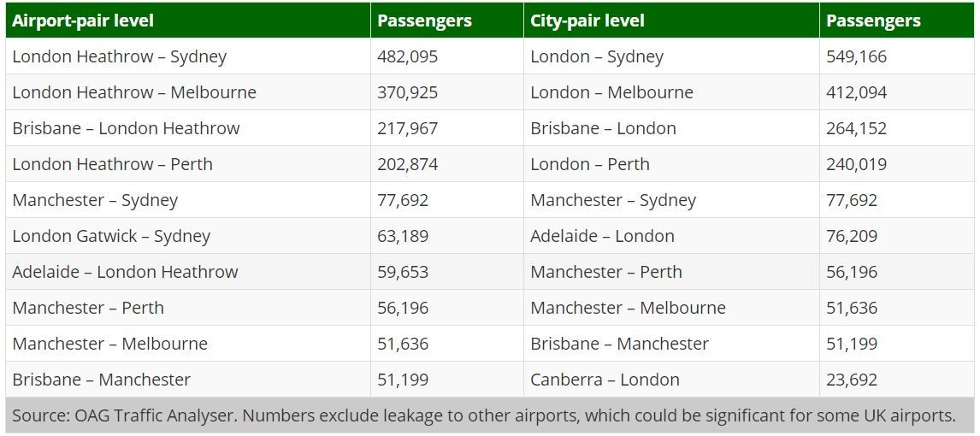980x436 pixels.
Task: Click the City-pair level column header
Action: click(587, 21)
